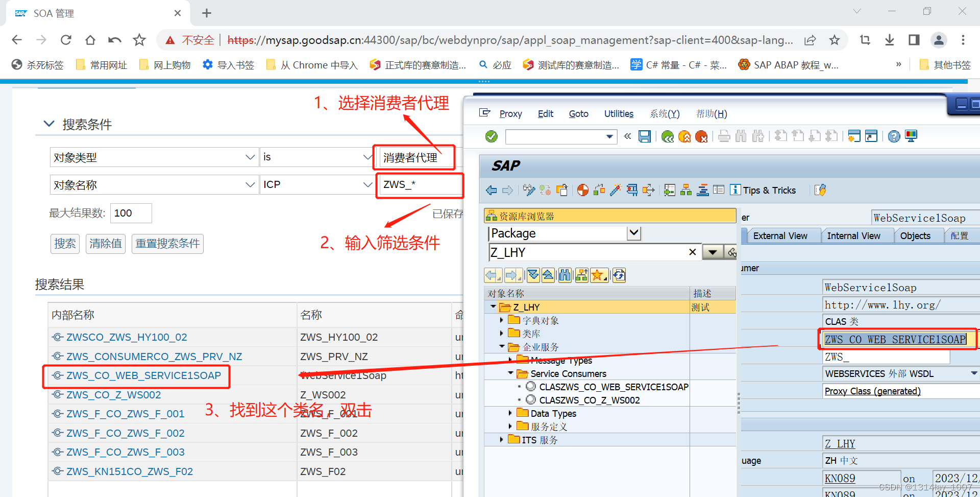
Task: Open SAP Help question mark icon
Action: coord(894,136)
